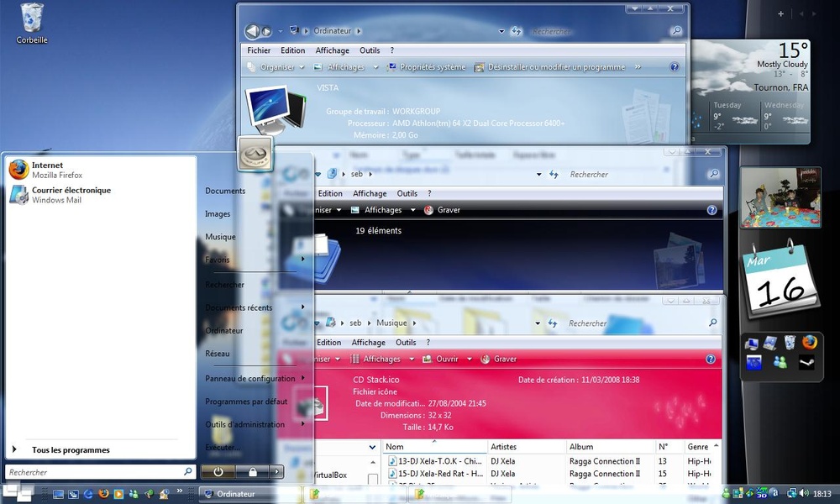
Task: Open the Organiser dropdown in Ordinateur window
Action: [x=276, y=67]
